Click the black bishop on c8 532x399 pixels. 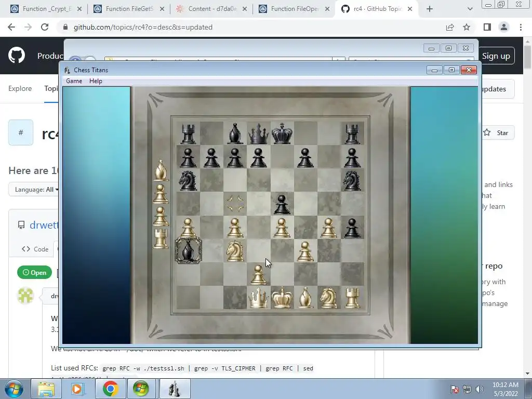point(235,134)
